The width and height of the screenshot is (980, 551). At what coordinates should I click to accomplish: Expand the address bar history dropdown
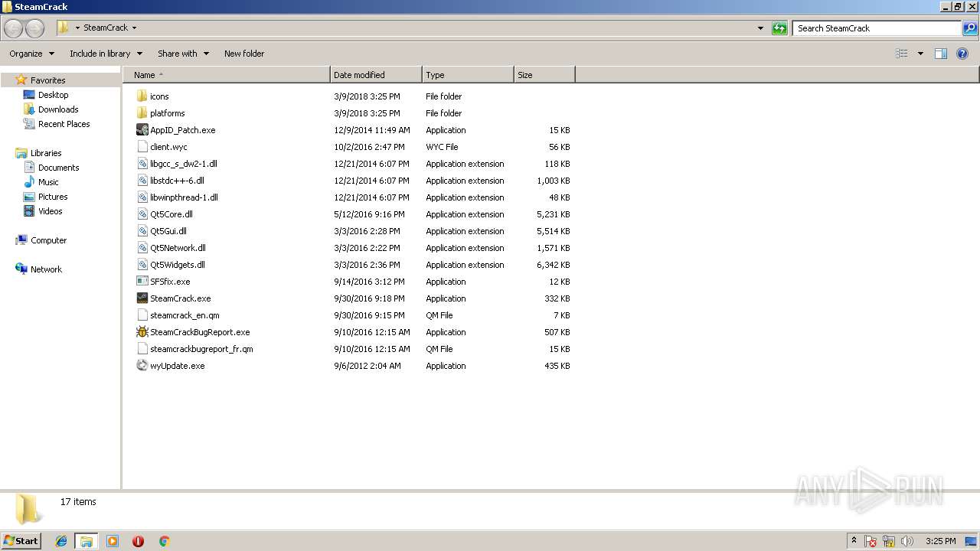click(x=760, y=28)
